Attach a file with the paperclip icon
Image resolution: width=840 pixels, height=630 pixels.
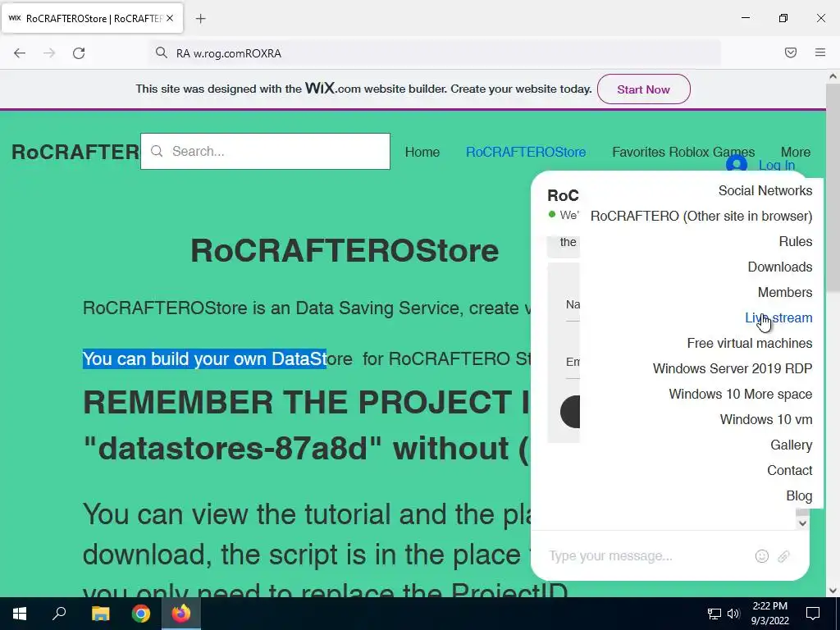click(783, 556)
